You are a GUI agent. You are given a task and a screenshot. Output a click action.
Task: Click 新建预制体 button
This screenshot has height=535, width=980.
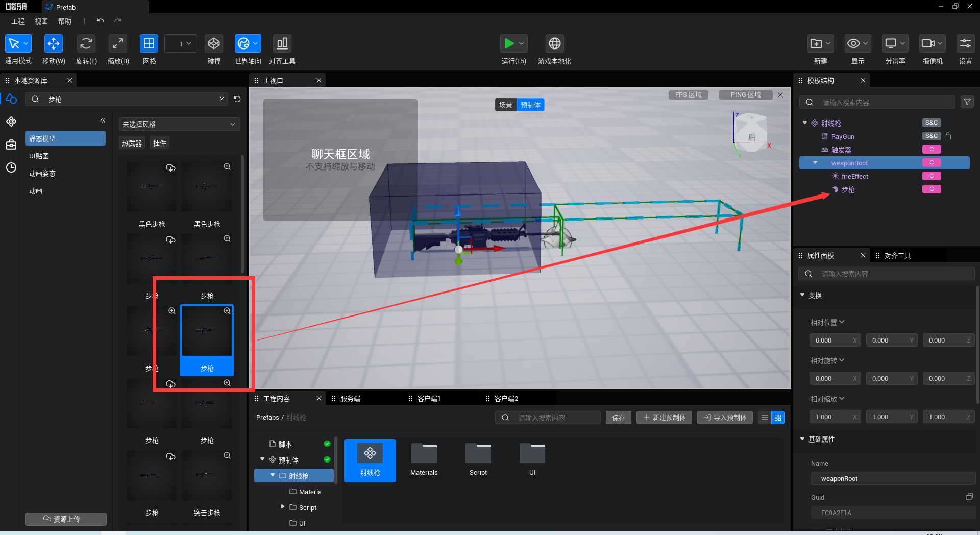pyautogui.click(x=665, y=418)
